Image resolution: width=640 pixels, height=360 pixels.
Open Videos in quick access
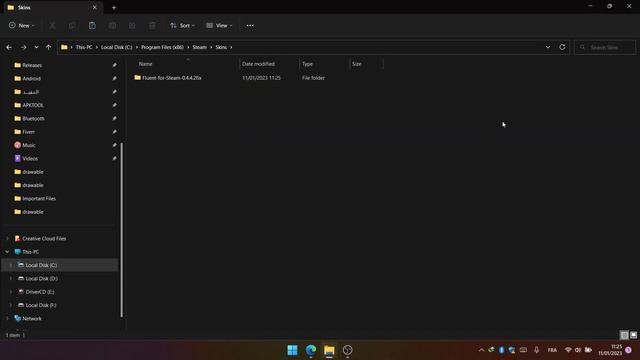coord(30,159)
